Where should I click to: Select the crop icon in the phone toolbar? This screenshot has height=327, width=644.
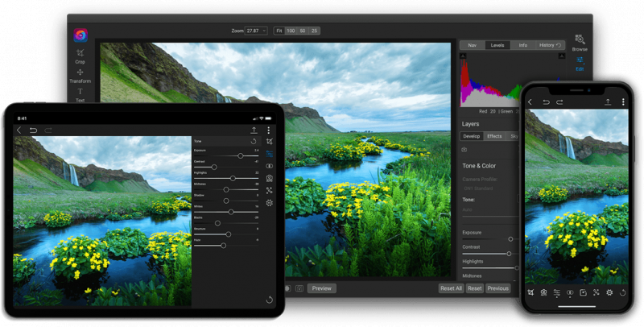(x=530, y=292)
